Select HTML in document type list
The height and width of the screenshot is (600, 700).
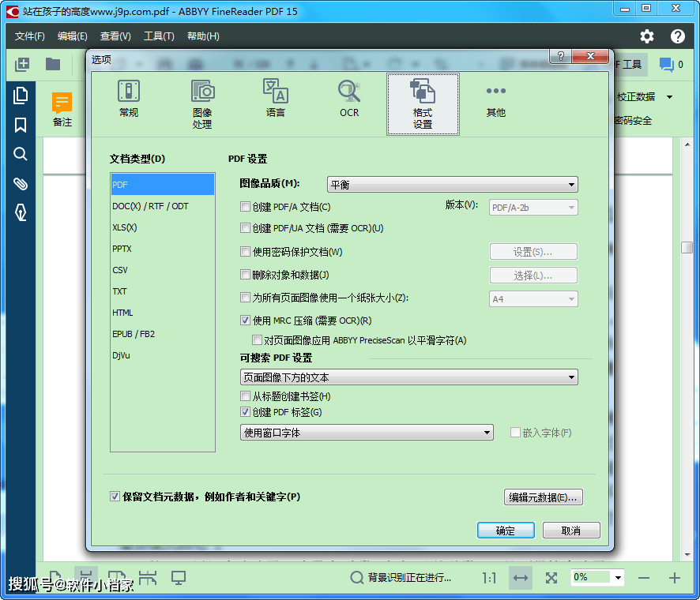coord(163,313)
